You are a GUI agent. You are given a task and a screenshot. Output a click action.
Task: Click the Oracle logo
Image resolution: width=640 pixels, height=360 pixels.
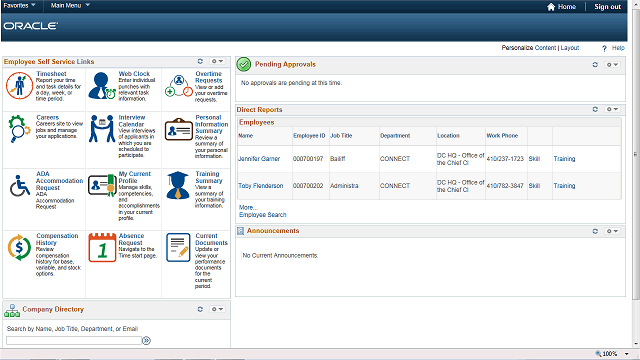pyautogui.click(x=31, y=26)
